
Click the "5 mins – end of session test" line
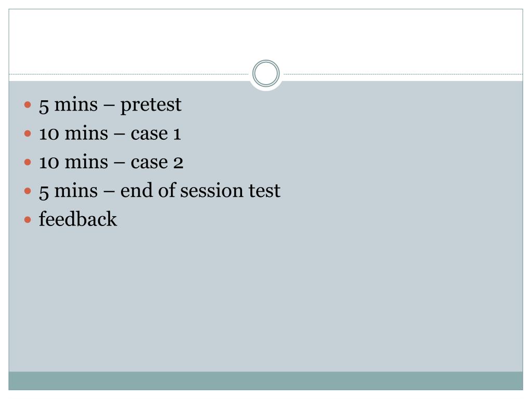click(159, 191)
